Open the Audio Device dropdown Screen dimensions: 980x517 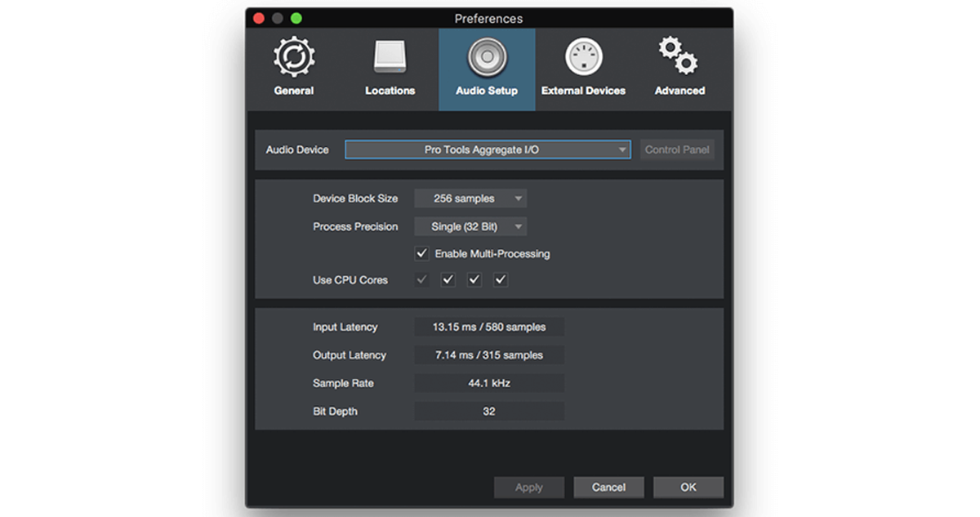click(x=487, y=149)
